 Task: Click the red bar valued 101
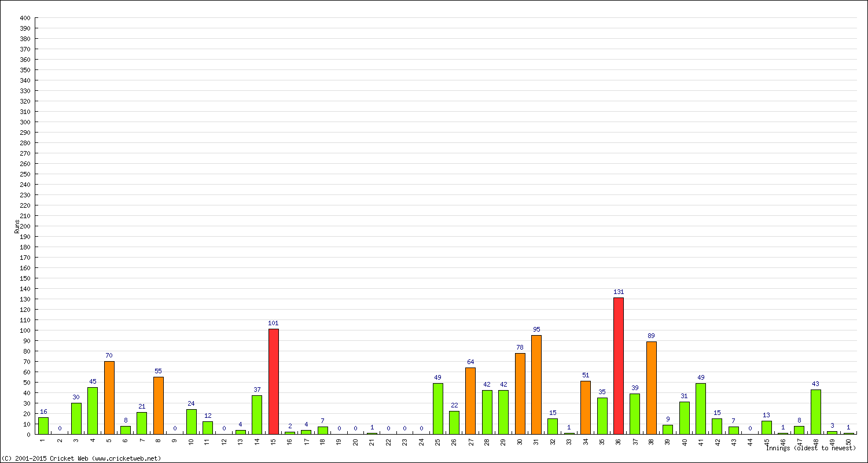(x=274, y=381)
